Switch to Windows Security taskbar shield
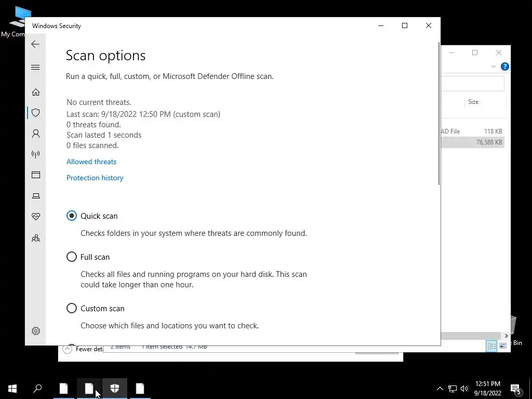 pos(115,389)
